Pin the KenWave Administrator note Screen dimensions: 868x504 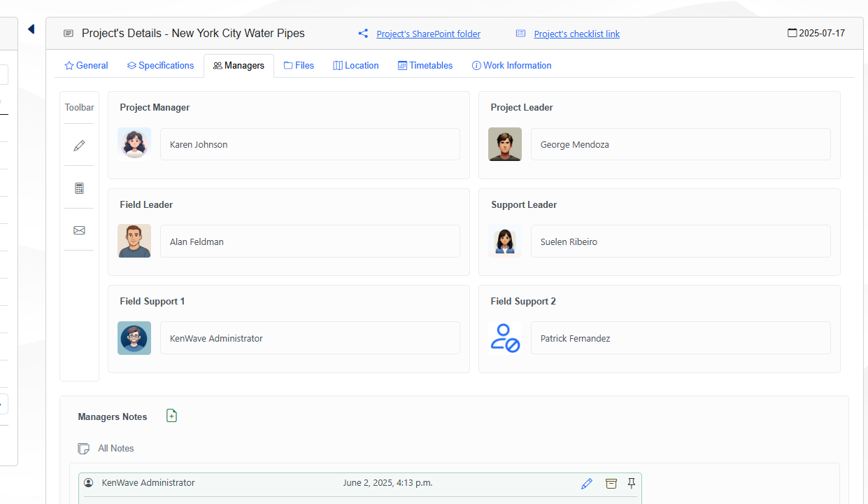(x=632, y=484)
